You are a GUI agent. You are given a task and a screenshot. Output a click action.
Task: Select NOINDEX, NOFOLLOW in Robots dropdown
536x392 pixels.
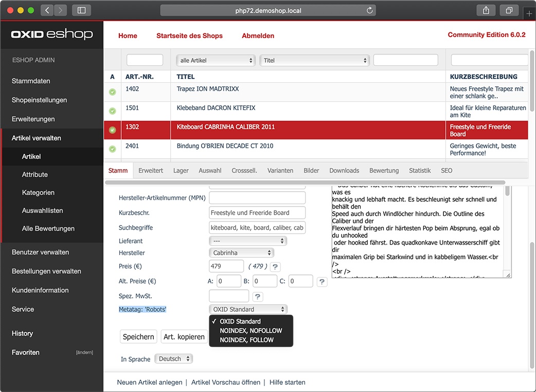pyautogui.click(x=251, y=330)
